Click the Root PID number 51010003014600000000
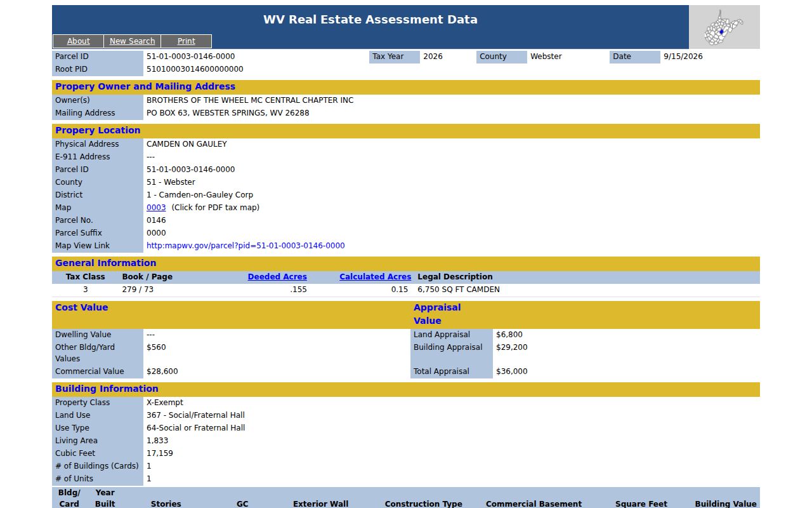812x508 pixels. pyautogui.click(x=195, y=69)
